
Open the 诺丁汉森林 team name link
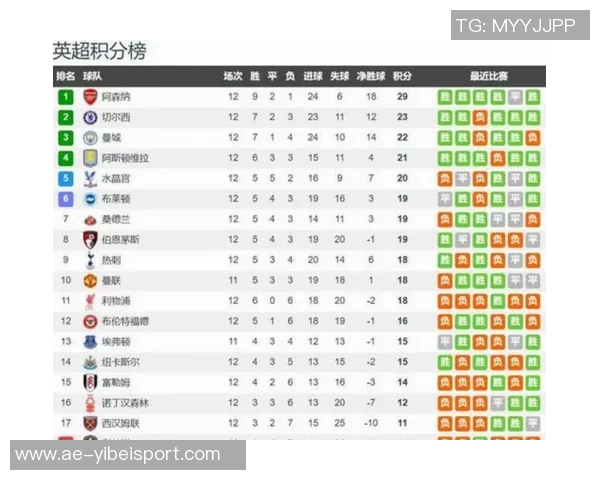[x=125, y=402]
